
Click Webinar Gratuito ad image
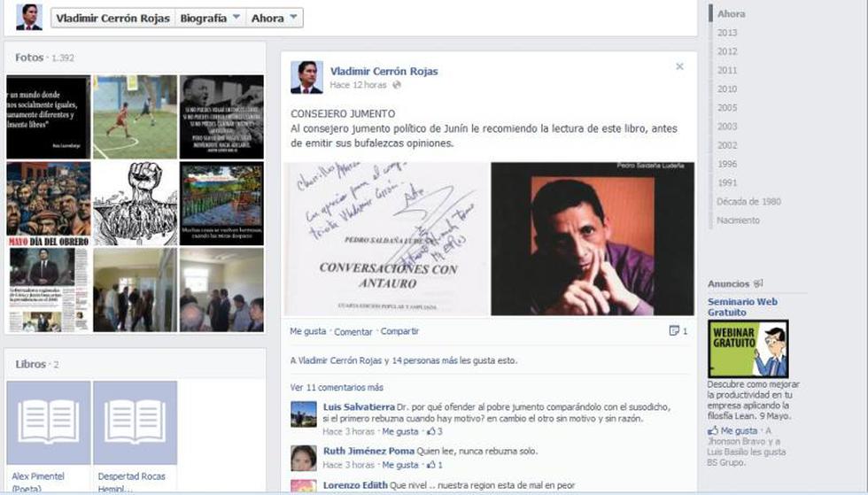click(x=748, y=349)
